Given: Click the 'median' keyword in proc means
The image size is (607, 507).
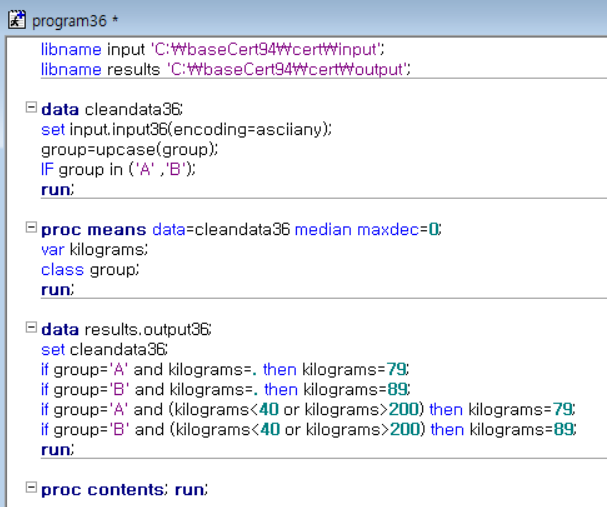Looking at the screenshot, I should point(323,230).
